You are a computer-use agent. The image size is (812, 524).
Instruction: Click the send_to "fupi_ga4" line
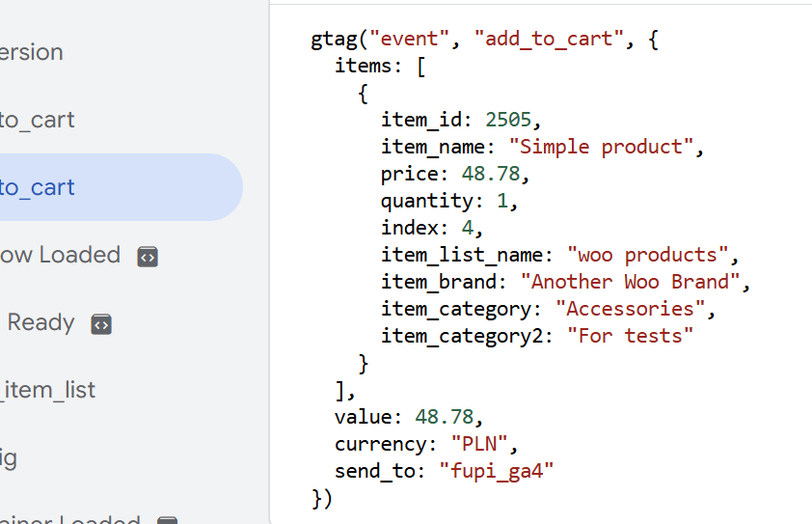coord(444,471)
